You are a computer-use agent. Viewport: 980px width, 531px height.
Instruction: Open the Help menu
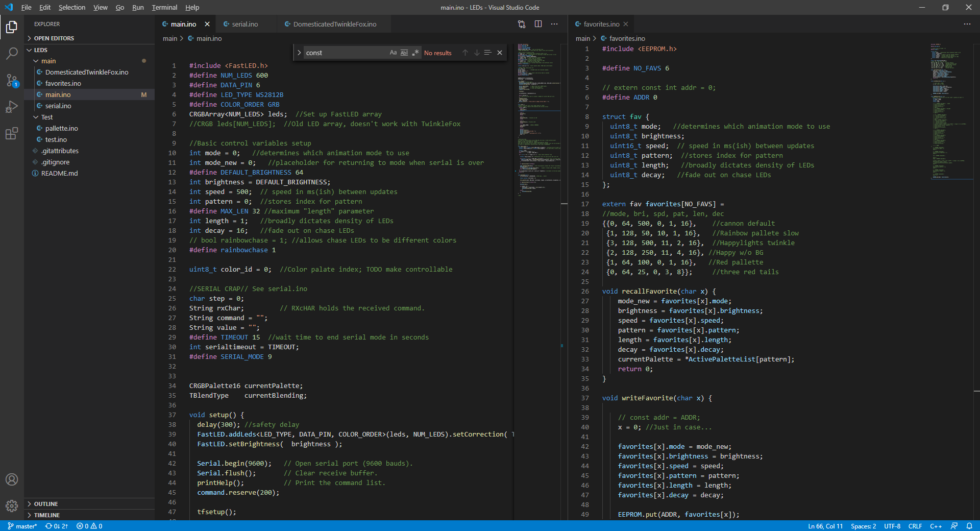tap(192, 7)
